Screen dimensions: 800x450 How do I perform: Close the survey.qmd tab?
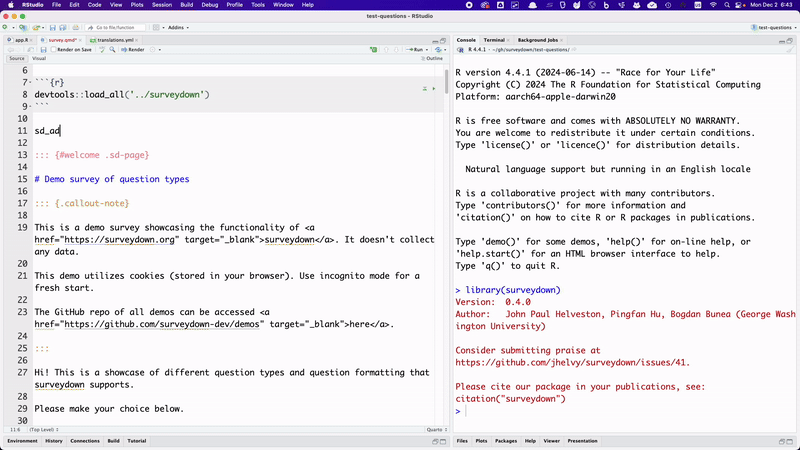coord(80,40)
